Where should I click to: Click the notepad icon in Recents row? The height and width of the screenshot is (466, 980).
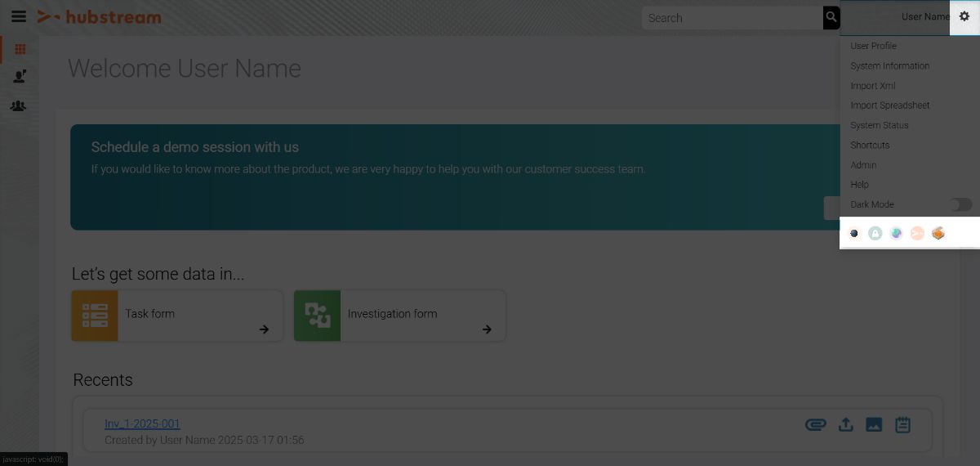[902, 424]
